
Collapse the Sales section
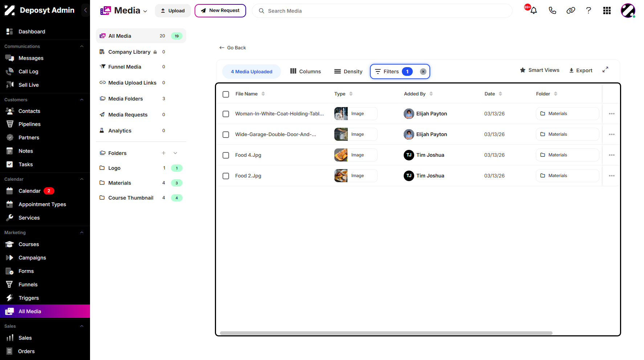point(82,326)
